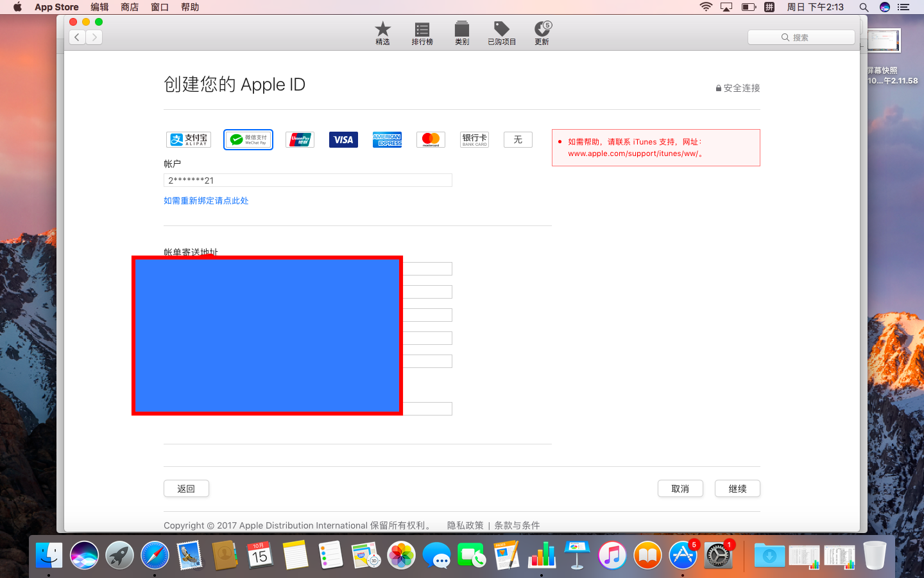
Task: Go forward using the toolbar forward arrow
Action: click(94, 37)
